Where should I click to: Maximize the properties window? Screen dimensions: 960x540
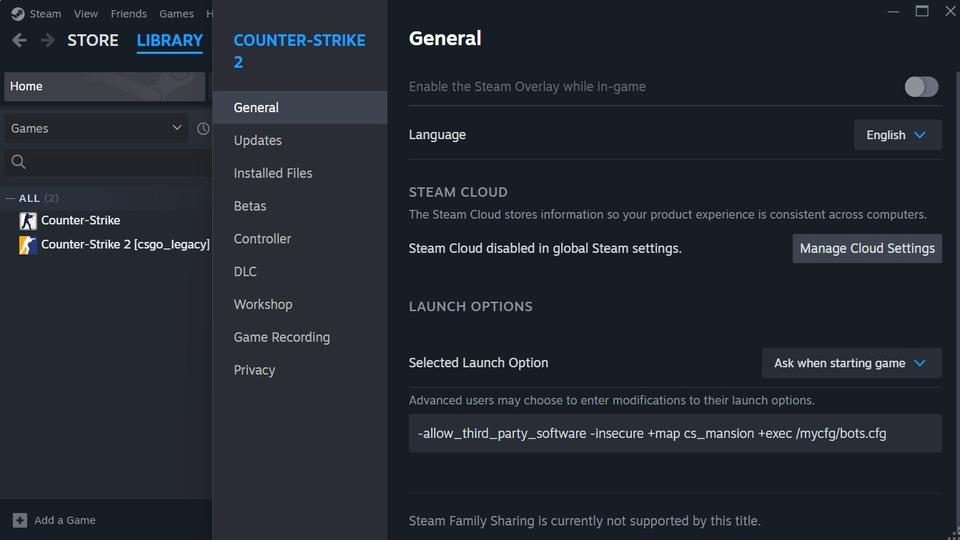[x=922, y=11]
